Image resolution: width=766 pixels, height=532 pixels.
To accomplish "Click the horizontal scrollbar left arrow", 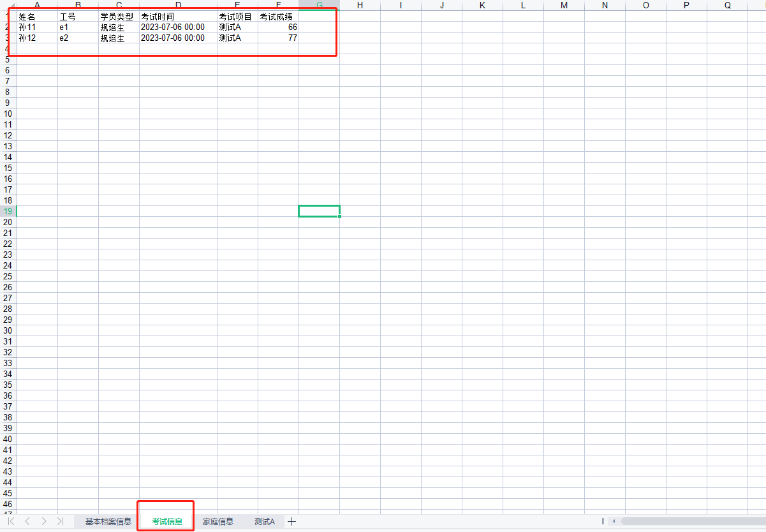I will (x=614, y=521).
